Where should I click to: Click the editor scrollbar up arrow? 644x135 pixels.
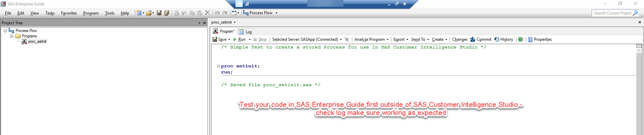639,50
